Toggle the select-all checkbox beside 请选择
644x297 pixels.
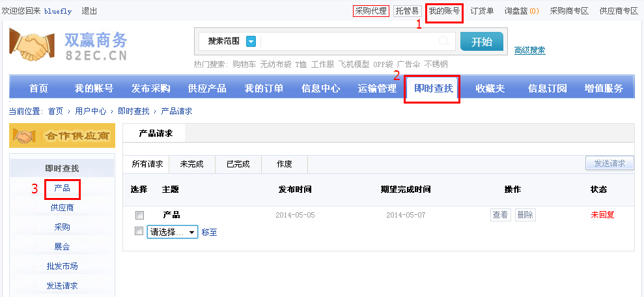click(139, 231)
